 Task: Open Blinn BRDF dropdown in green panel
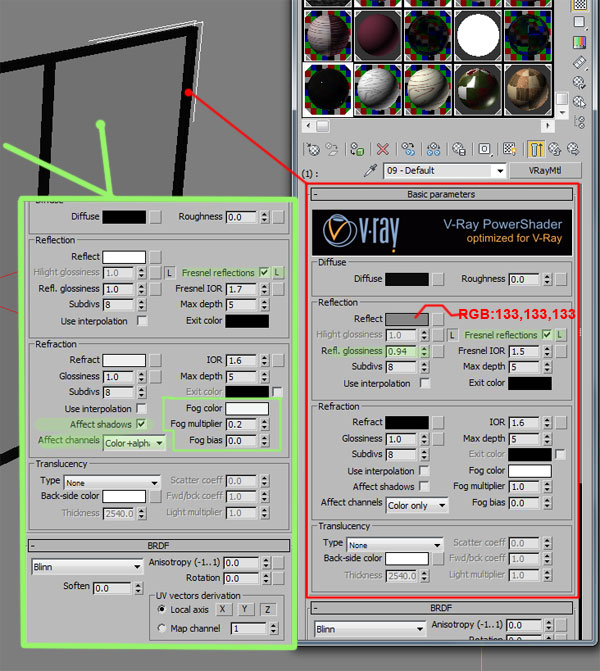click(x=87, y=567)
